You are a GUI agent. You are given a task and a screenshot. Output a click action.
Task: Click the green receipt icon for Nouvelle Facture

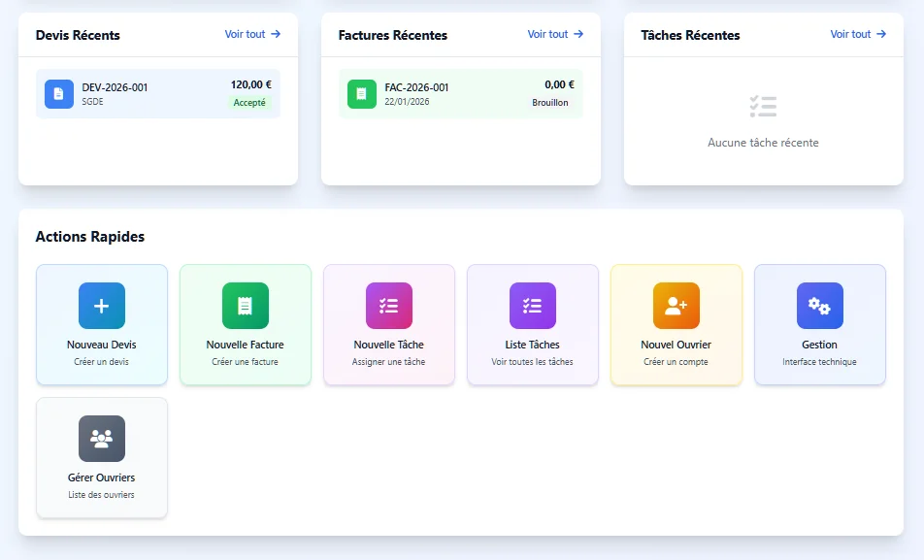tap(246, 306)
